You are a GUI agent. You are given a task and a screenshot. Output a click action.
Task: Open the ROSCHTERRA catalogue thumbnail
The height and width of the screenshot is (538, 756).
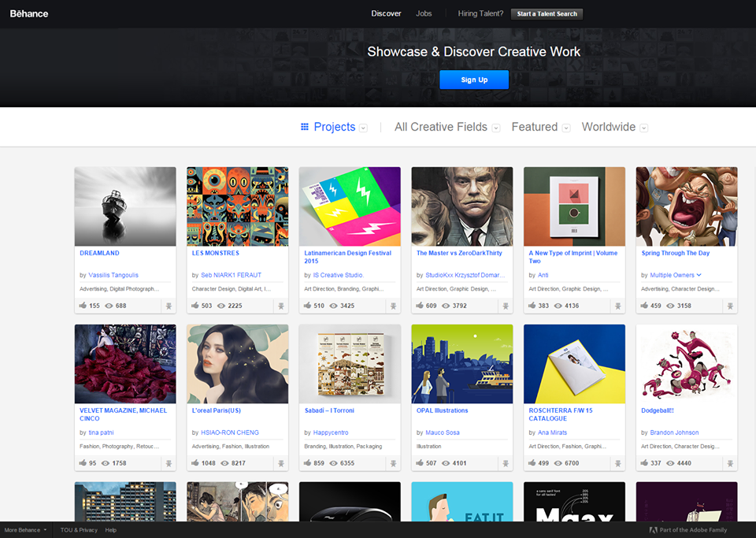574,364
